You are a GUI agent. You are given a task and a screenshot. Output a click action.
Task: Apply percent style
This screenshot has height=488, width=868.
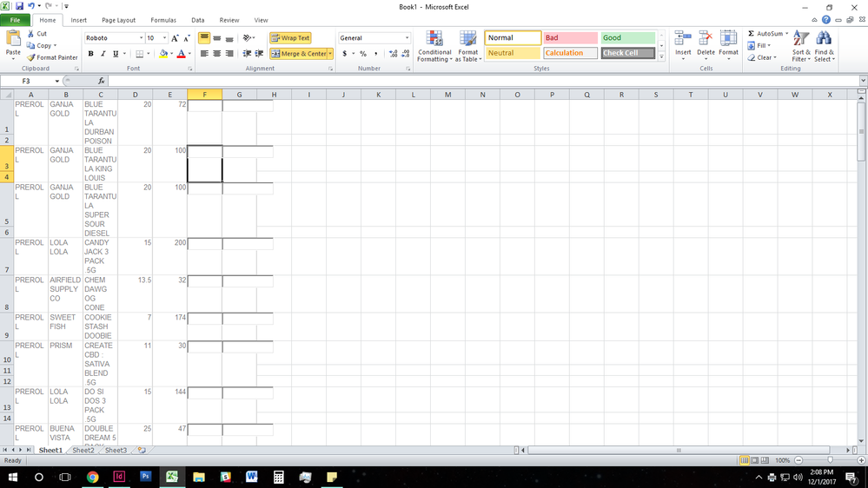(363, 54)
